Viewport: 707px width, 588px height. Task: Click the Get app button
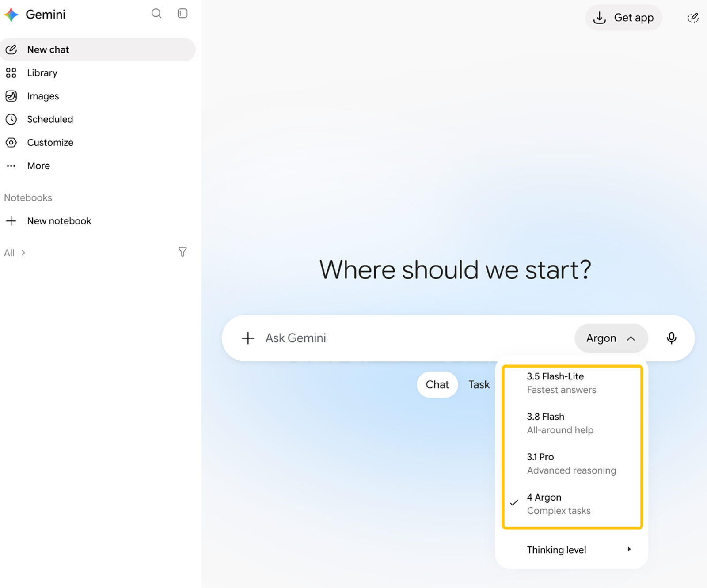click(x=623, y=18)
